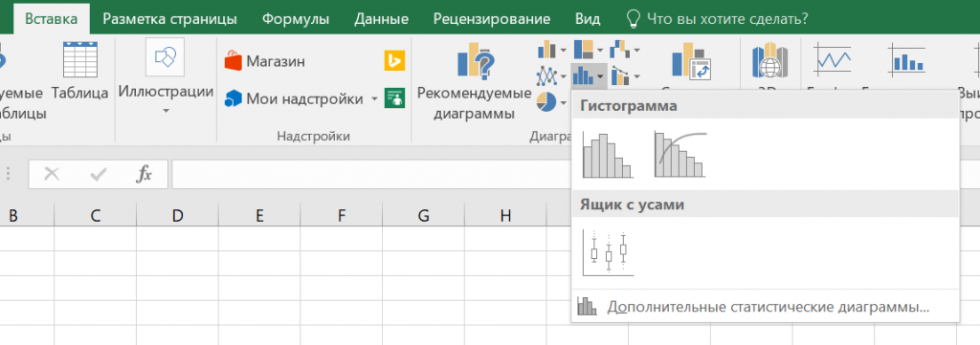Image resolution: width=980 pixels, height=345 pixels.
Task: Open the Магазин add-ins store
Action: [265, 62]
